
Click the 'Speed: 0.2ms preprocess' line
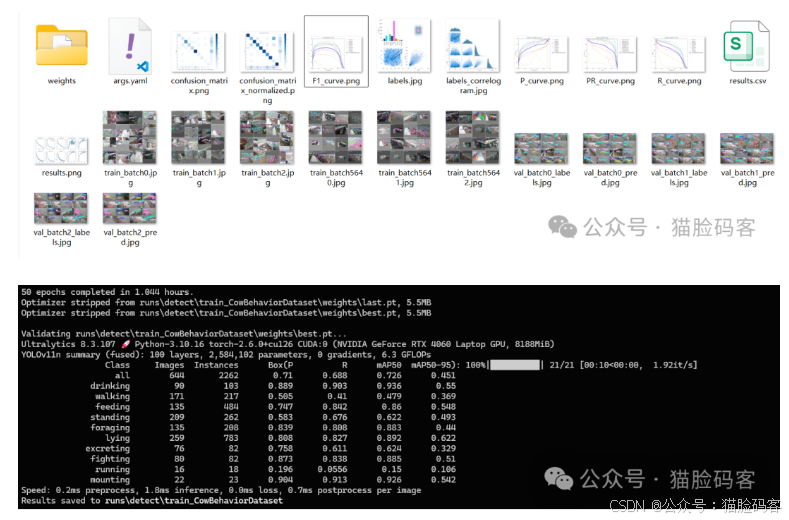click(221, 490)
